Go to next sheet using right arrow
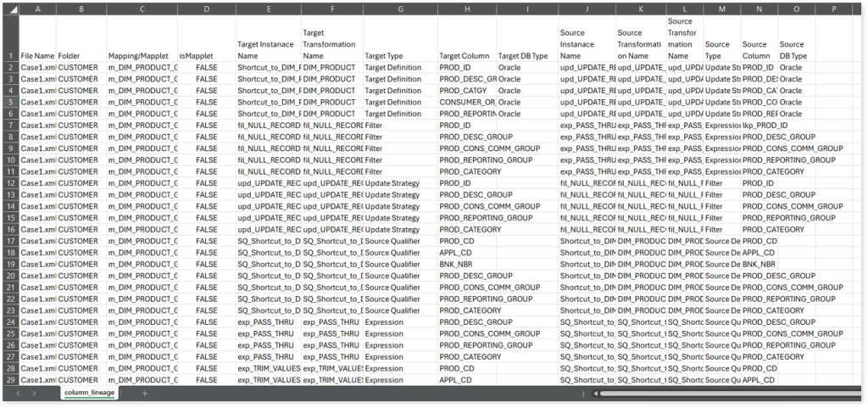This screenshot has width=868, height=408. (34, 393)
